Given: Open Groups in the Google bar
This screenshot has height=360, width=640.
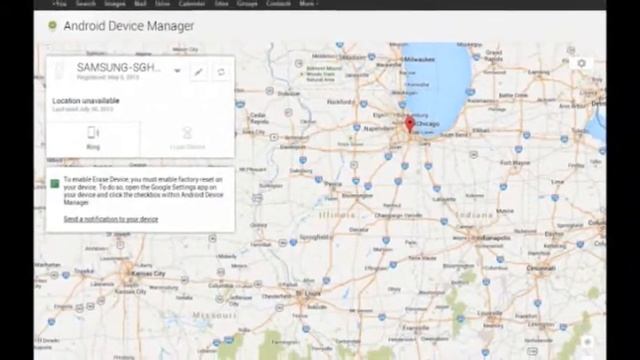Looking at the screenshot, I should (247, 4).
